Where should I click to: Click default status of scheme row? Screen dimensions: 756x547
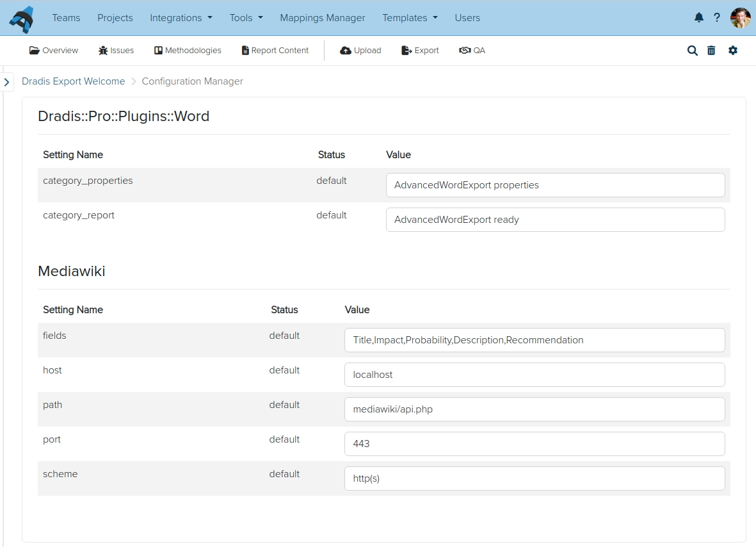(284, 474)
